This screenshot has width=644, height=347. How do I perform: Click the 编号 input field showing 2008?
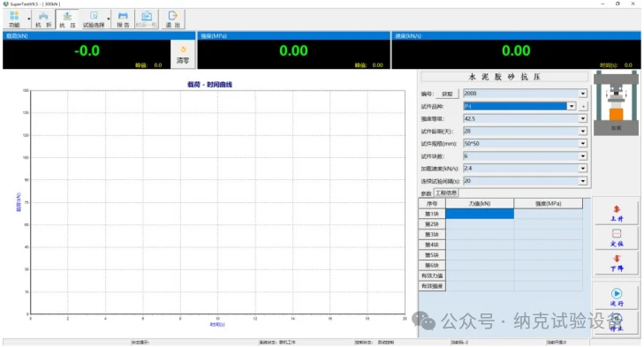(x=521, y=94)
